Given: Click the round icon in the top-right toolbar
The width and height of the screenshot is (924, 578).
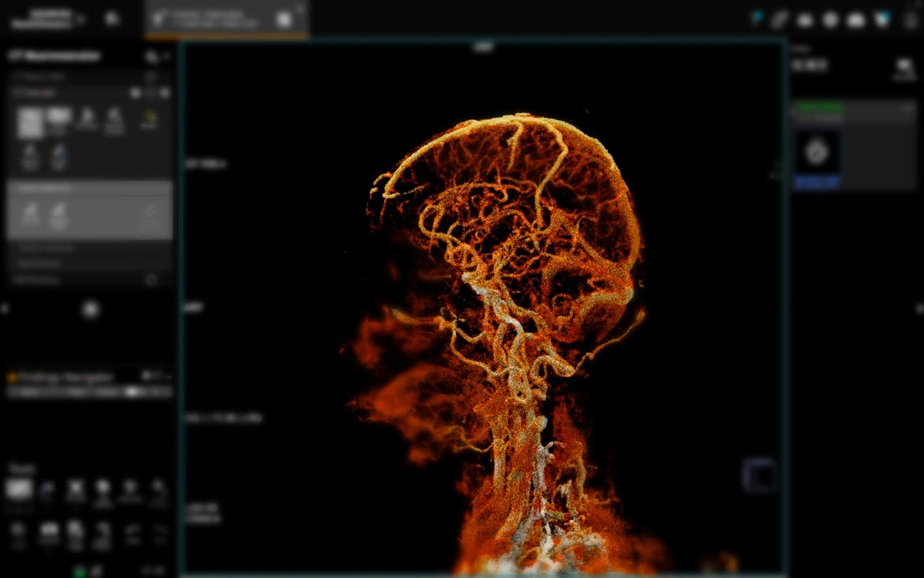Looking at the screenshot, I should pos(830,20).
